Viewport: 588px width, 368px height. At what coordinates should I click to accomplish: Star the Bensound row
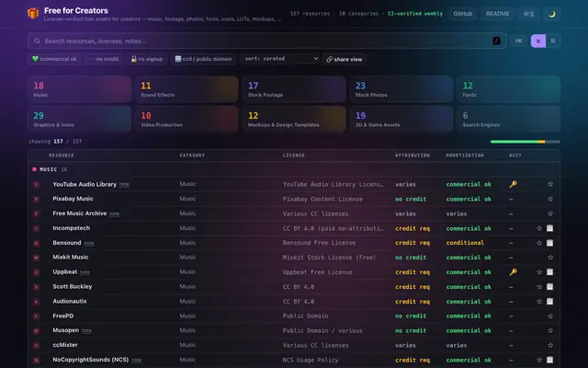539,243
